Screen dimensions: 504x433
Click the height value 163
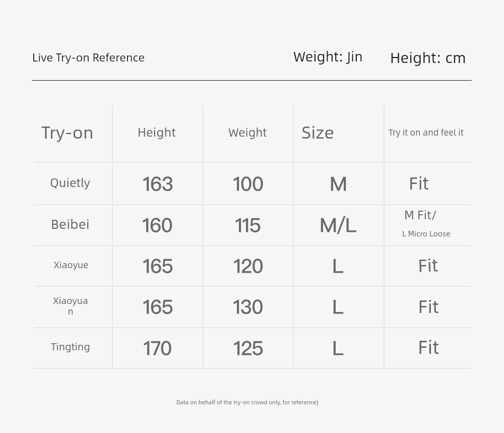click(x=157, y=184)
